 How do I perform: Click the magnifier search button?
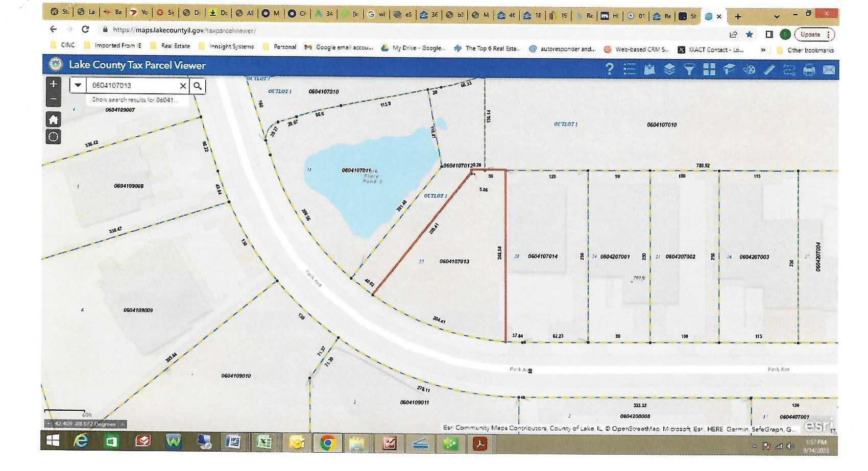tap(198, 86)
